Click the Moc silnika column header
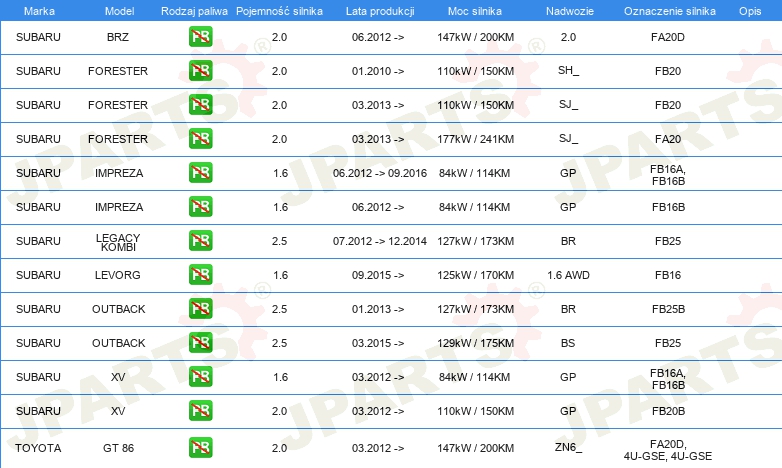This screenshot has width=782, height=468. (475, 11)
